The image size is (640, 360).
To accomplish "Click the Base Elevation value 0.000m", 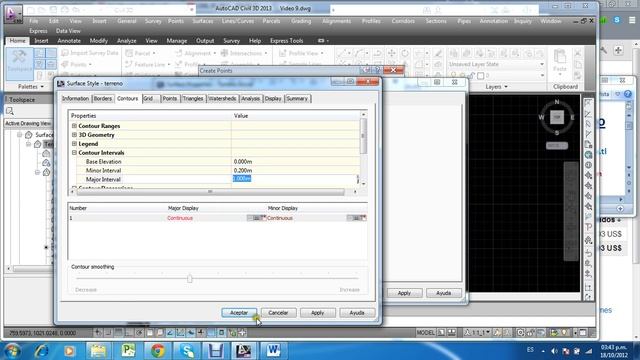I will click(x=243, y=162).
